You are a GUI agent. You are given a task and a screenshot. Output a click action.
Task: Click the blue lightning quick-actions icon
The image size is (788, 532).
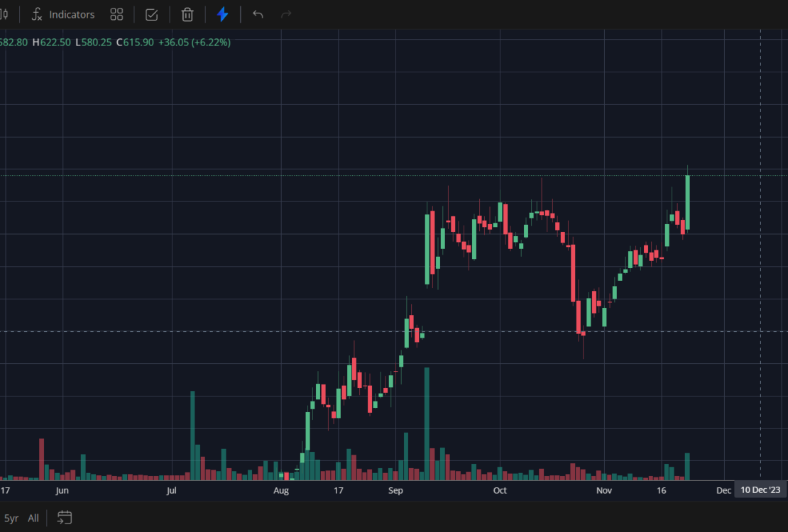click(x=222, y=14)
